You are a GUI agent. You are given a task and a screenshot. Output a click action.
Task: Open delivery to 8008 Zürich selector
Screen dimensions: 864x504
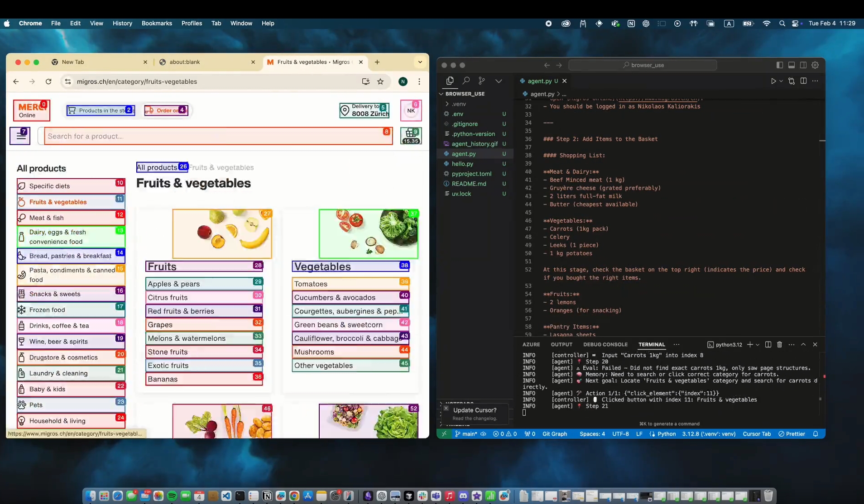coord(365,110)
